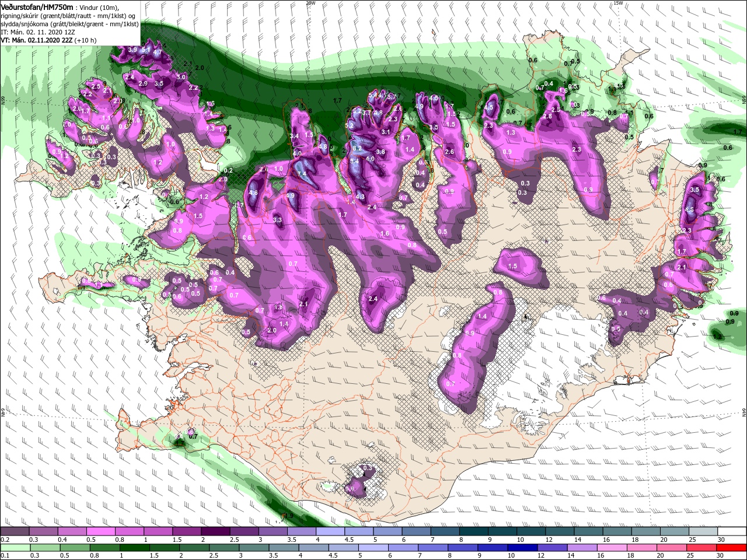The image size is (747, 560).
Task: Click the 15W longitude label
Action: [618, 3]
